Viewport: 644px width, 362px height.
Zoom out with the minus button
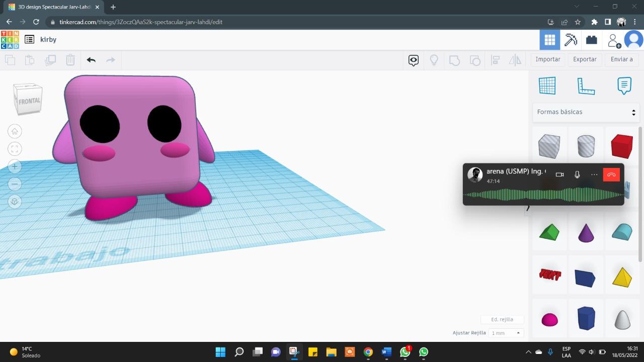pos(15,184)
